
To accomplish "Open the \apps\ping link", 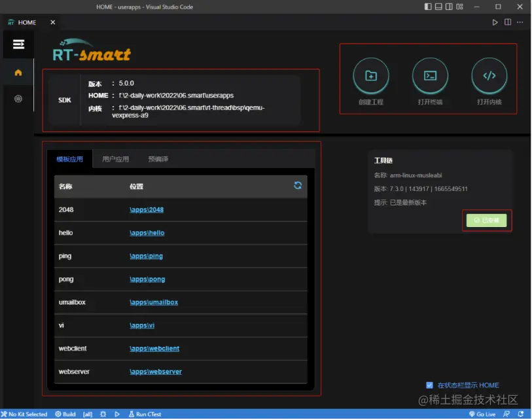I will coord(146,256).
